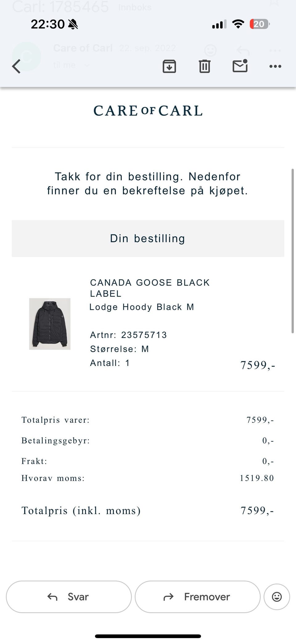Add an emoji reaction beside Fremover
Image resolution: width=296 pixels, height=644 pixels.
click(x=277, y=597)
